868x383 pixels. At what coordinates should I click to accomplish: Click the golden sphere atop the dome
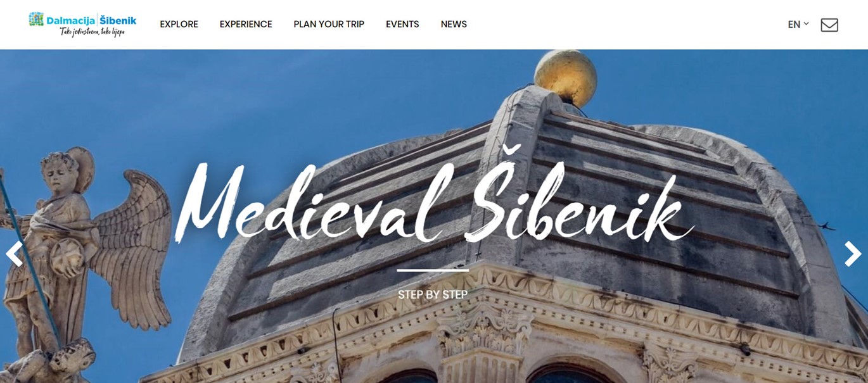pyautogui.click(x=565, y=77)
